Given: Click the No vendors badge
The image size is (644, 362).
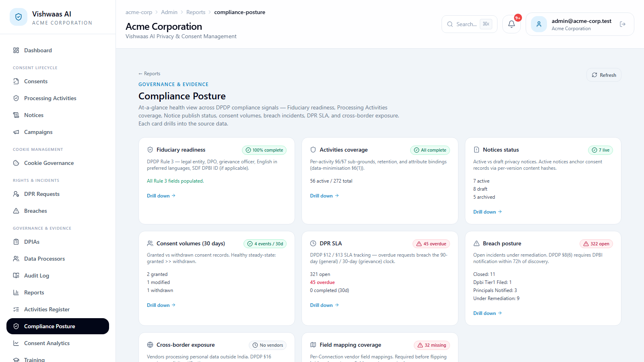Looking at the screenshot, I should 268,345.
